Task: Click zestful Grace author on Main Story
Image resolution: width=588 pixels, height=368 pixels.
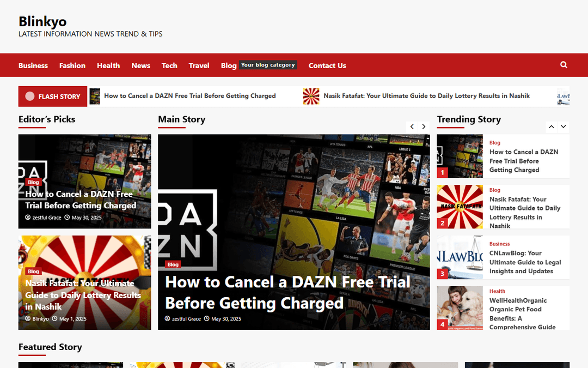Action: click(183, 318)
